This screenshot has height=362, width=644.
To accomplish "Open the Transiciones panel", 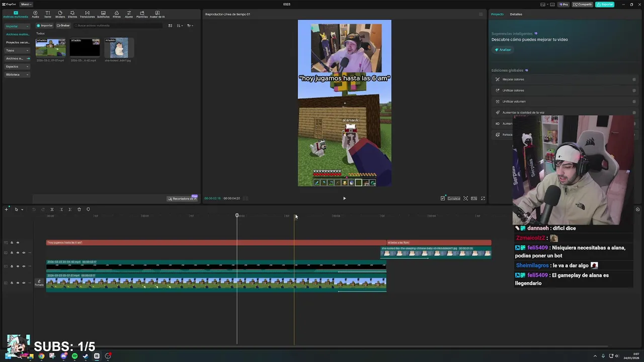I will [87, 14].
